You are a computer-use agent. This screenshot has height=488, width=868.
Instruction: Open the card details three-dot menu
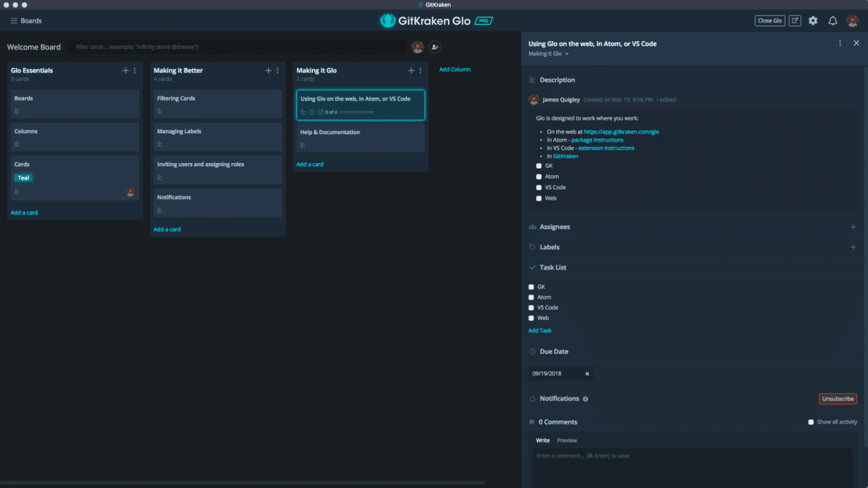click(x=840, y=43)
